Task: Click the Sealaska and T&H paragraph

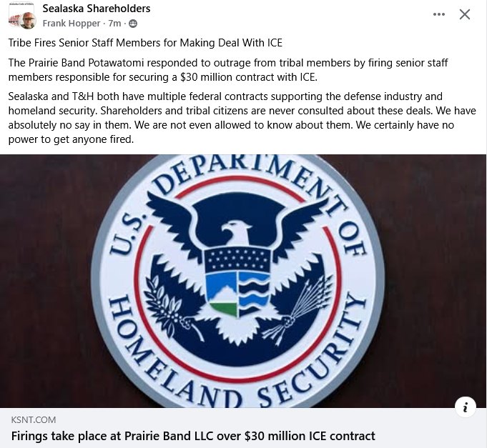Action: coord(242,118)
